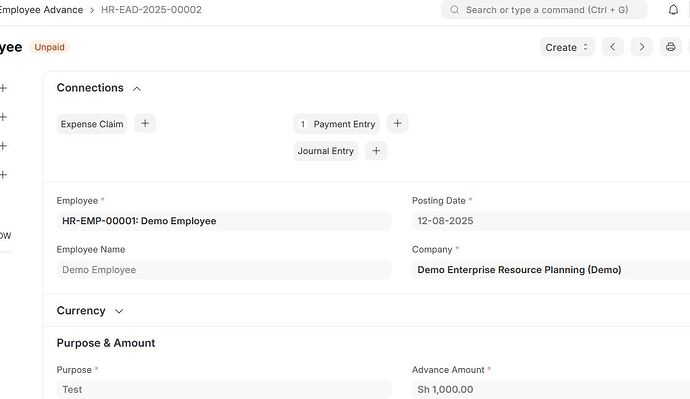Click the Company field

(551, 270)
